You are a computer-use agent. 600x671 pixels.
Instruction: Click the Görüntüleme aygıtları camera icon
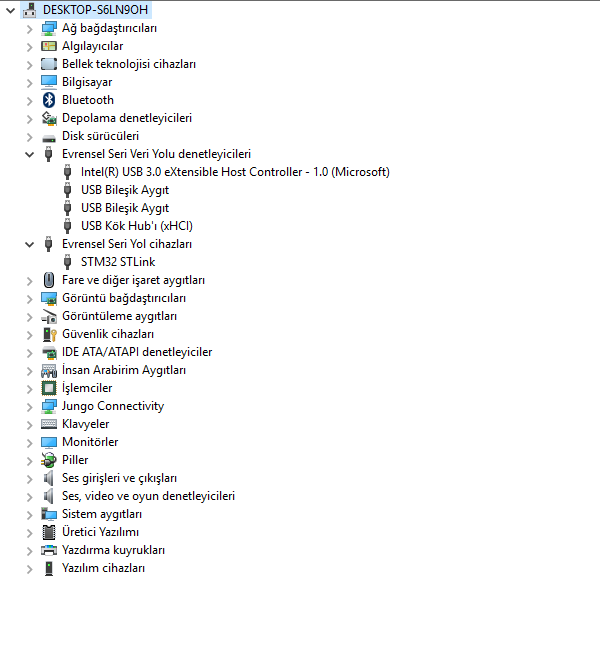click(x=49, y=316)
